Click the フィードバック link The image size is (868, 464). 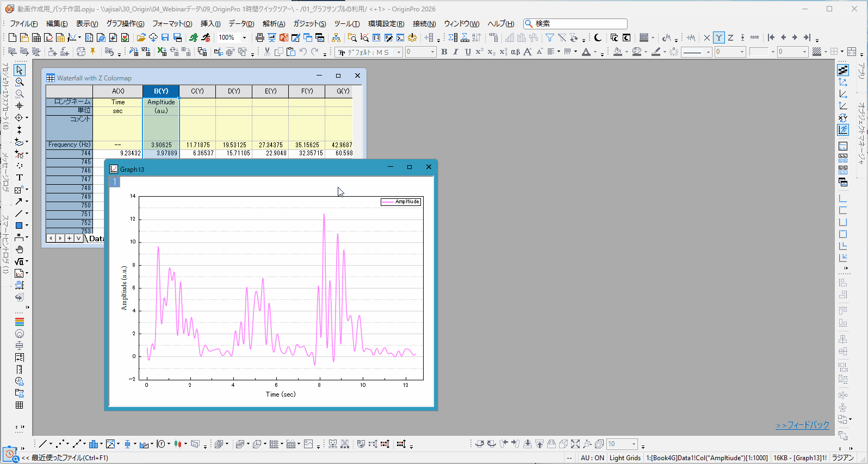click(x=802, y=425)
